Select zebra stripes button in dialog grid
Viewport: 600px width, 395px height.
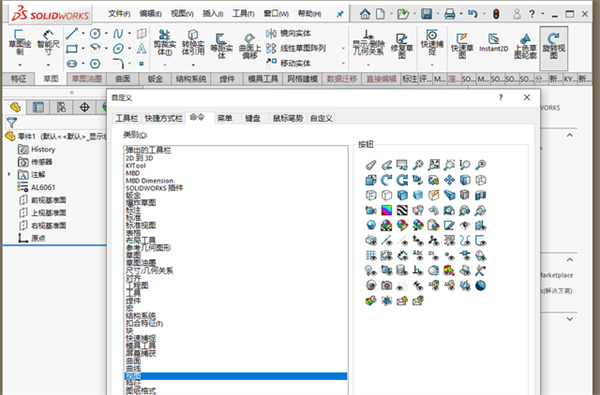402,210
